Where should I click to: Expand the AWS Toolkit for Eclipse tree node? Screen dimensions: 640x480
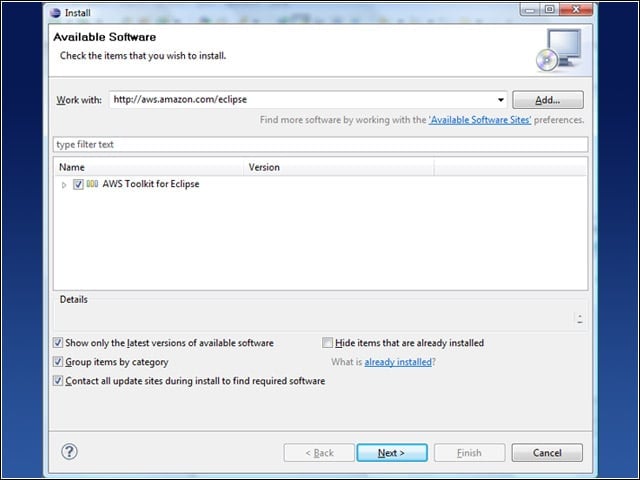pos(64,185)
